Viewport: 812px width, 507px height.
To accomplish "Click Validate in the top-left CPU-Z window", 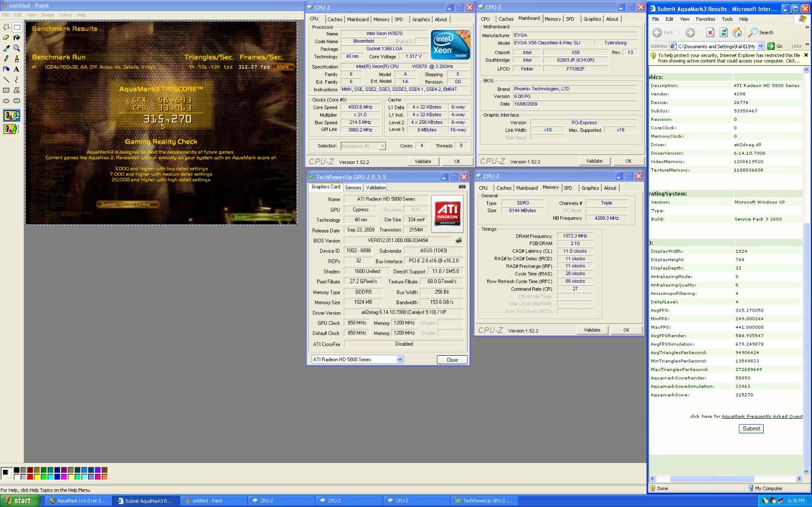I will [423, 161].
